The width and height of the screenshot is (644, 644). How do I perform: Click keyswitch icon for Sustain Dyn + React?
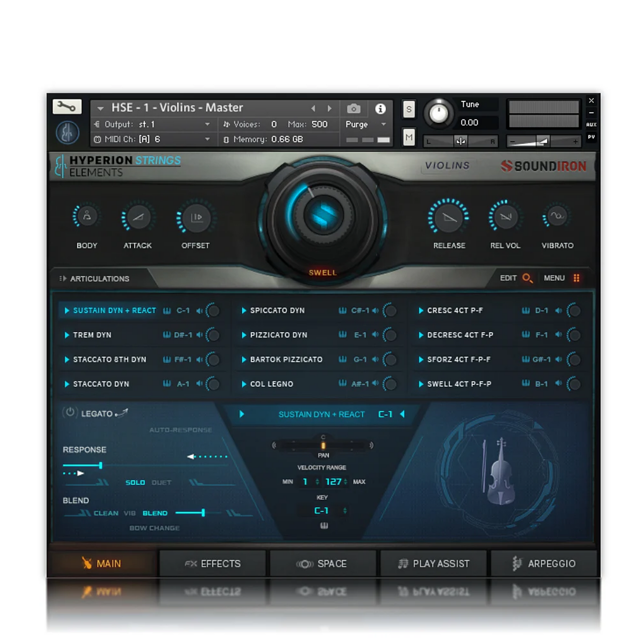pyautogui.click(x=167, y=311)
